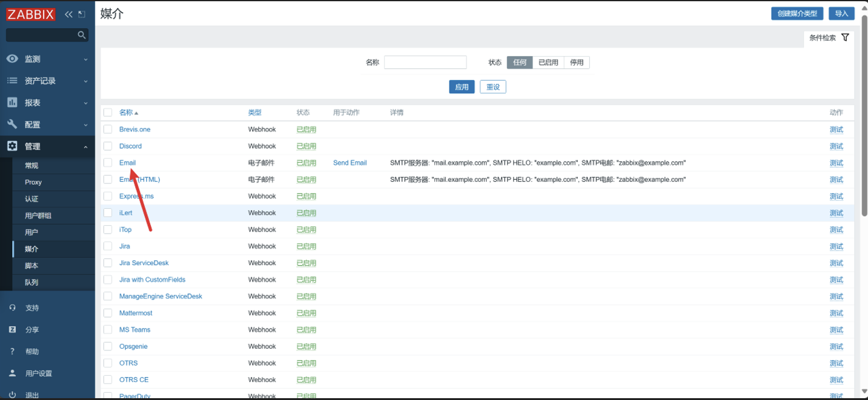Viewport: 868px width, 400px height.
Task: Check the Jira ServiceDesk row checkbox
Action: click(108, 263)
